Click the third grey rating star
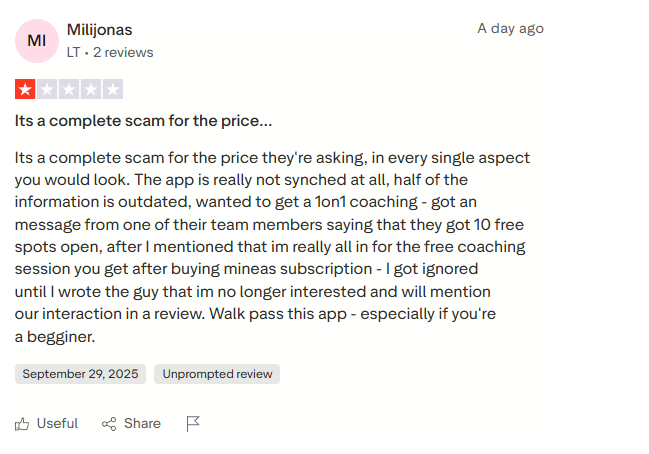Viewport: 649px width, 454px height. click(68, 89)
